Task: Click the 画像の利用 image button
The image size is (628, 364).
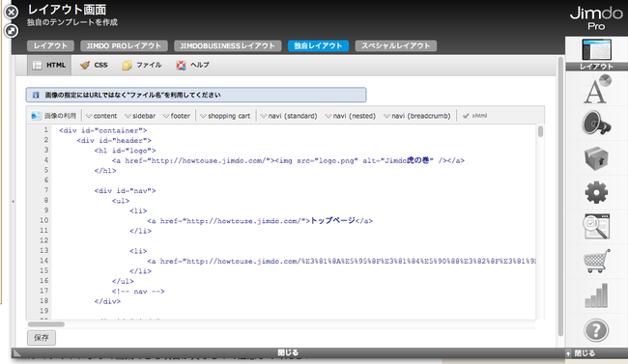Action: 54,116
